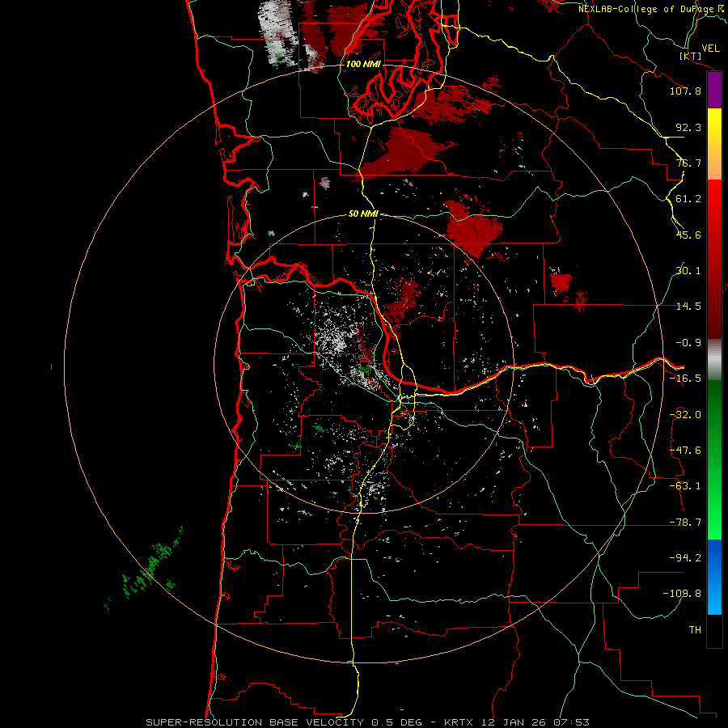Image resolution: width=728 pixels, height=728 pixels.
Task: Click the 100 NMI range ring label
Action: [363, 64]
